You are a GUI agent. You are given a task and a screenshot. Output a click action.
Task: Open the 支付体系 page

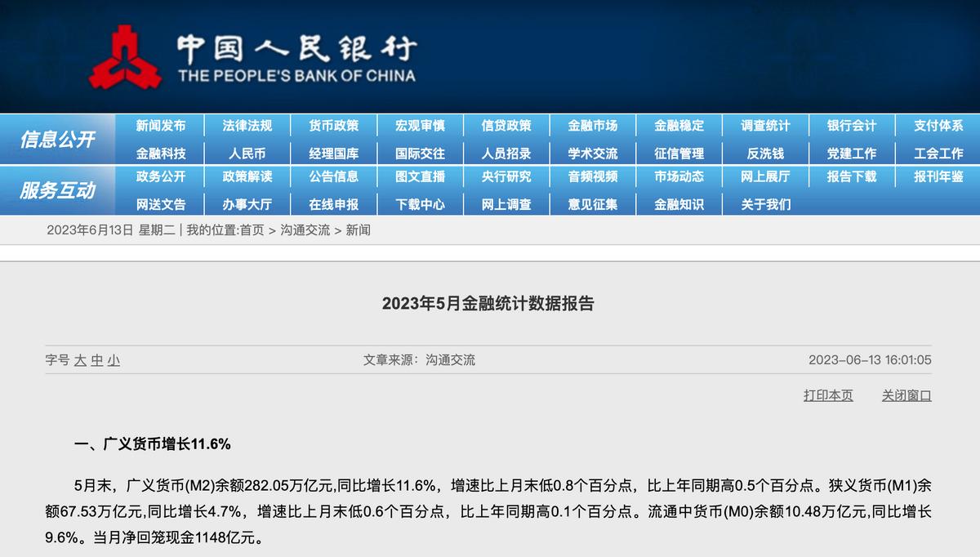click(x=938, y=126)
